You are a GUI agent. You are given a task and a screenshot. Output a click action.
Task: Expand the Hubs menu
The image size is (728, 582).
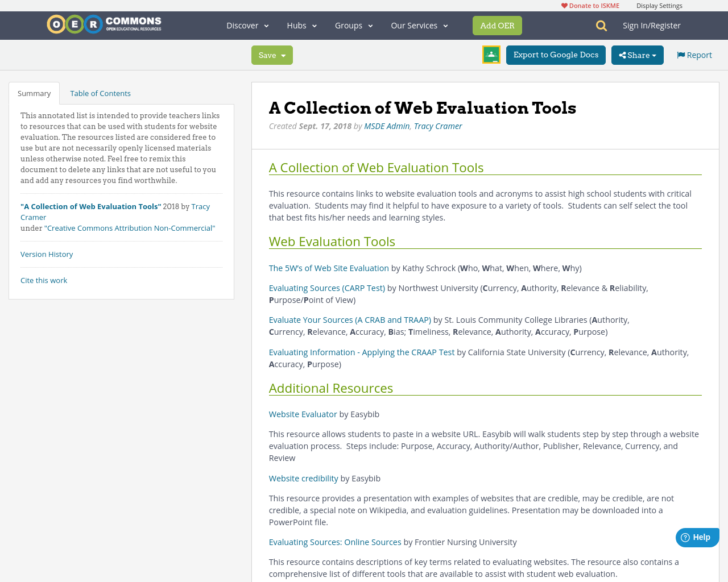tap(301, 25)
